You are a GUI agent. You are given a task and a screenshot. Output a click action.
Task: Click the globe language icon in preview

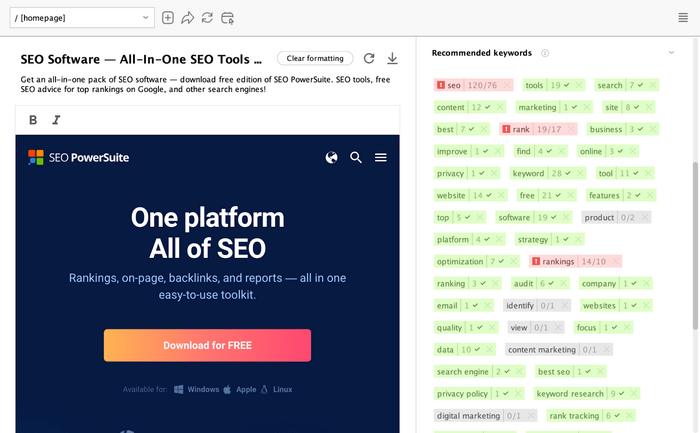pyautogui.click(x=332, y=157)
